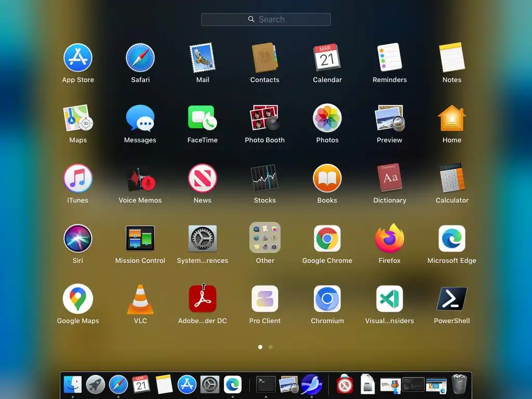The width and height of the screenshot is (532, 399).
Task: Click the Launchpad rocket in the Dock
Action: click(x=96, y=384)
